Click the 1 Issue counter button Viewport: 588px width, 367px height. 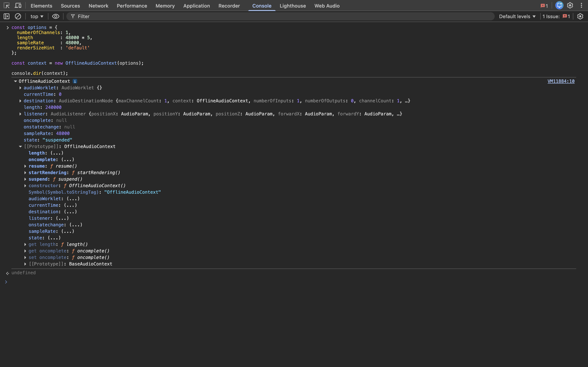tap(556, 16)
